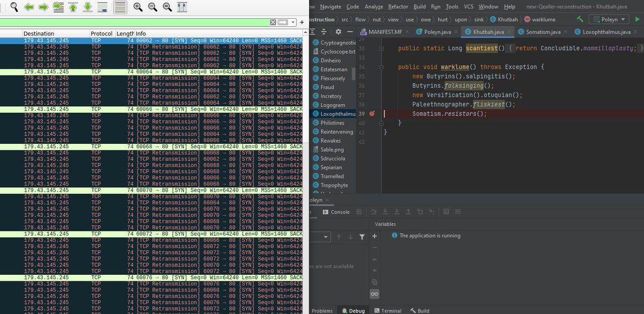The width and height of the screenshot is (644, 314).
Task: Open the Analyze menu
Action: pos(374,6)
